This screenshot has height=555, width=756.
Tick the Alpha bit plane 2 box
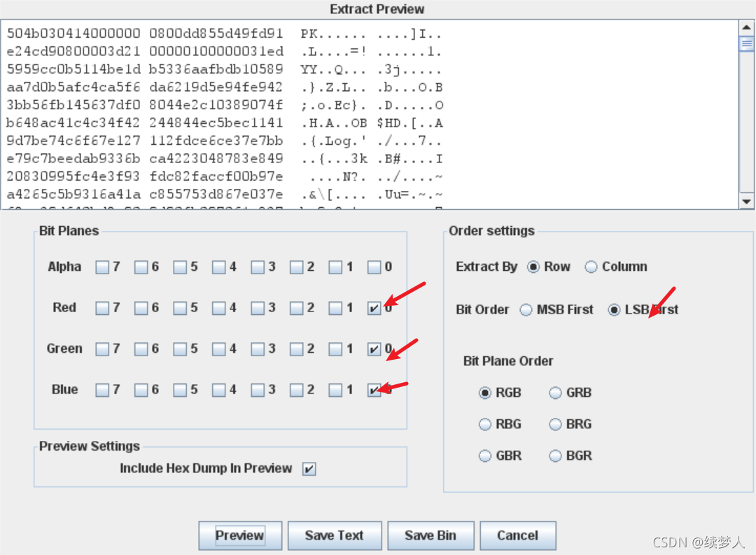[x=297, y=267]
